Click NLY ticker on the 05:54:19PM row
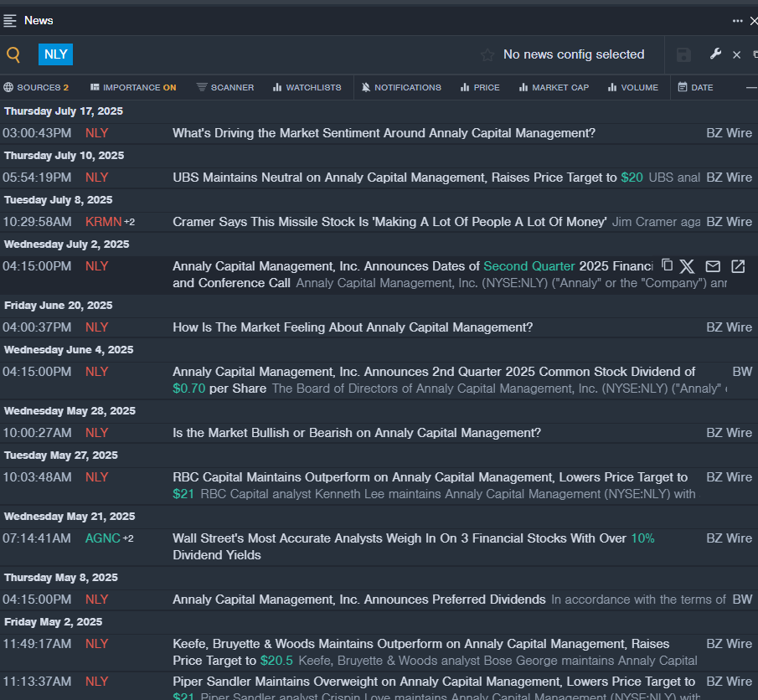The image size is (758, 700). (96, 178)
